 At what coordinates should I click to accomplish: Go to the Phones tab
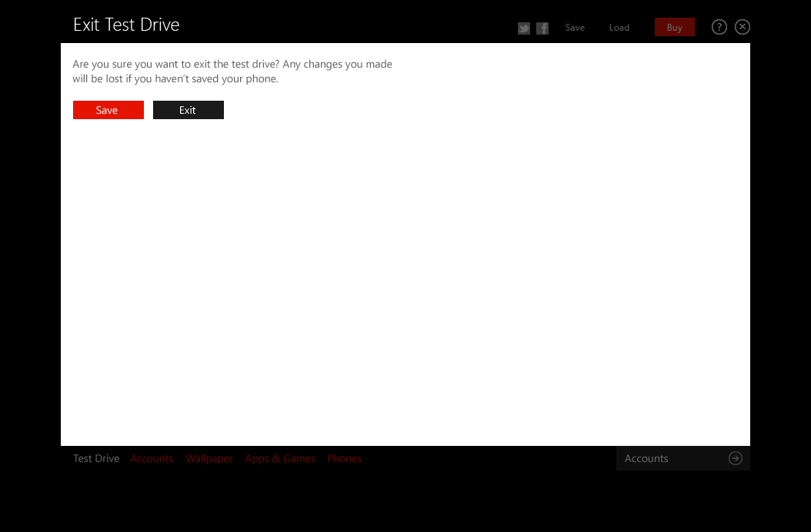pos(345,459)
